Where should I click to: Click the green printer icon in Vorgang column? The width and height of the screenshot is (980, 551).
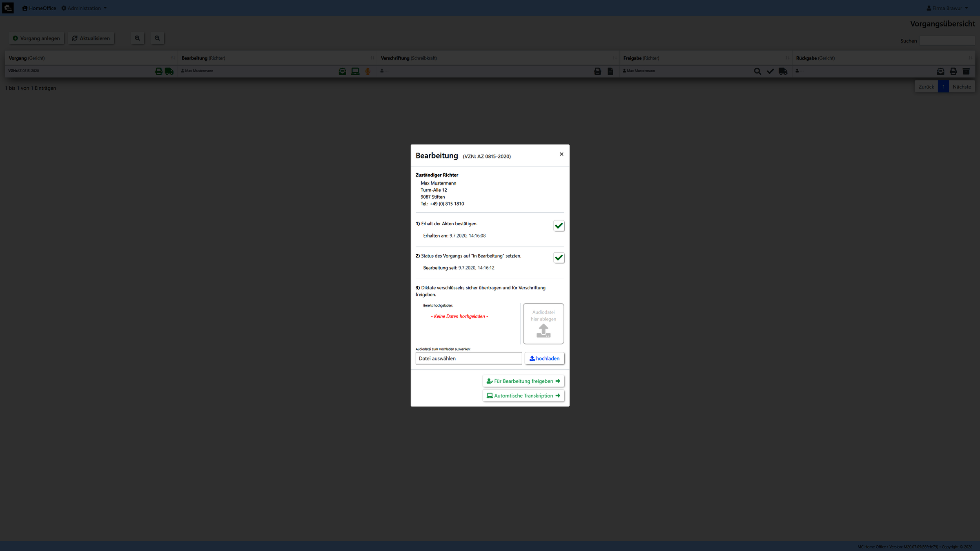point(159,71)
